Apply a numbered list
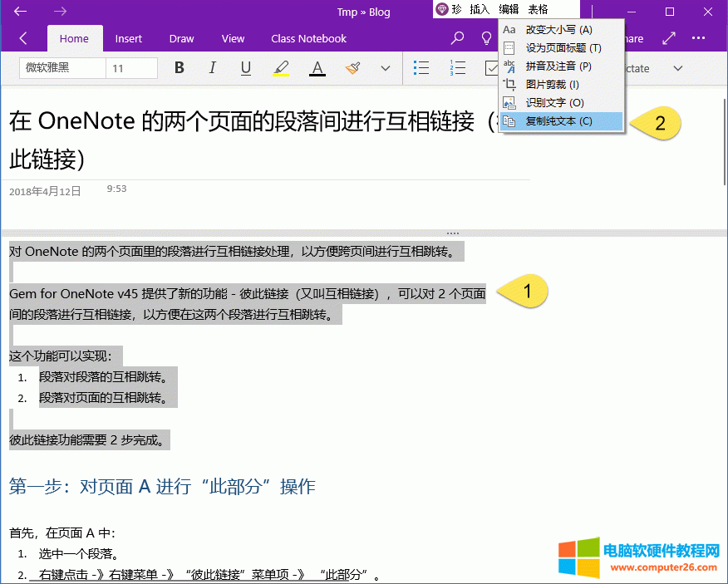 pos(457,68)
